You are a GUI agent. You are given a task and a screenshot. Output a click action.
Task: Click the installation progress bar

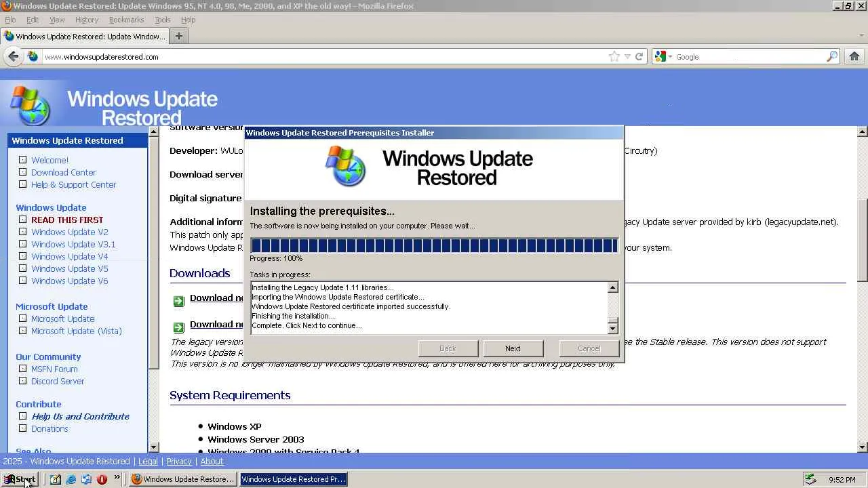click(x=434, y=245)
